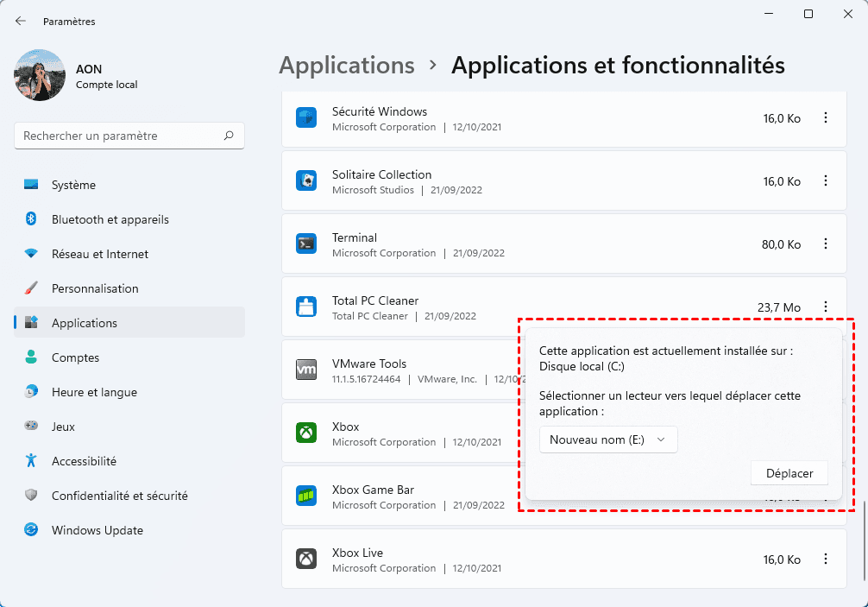
Task: Open the Nouveau nom (E:) drive dropdown
Action: point(608,439)
